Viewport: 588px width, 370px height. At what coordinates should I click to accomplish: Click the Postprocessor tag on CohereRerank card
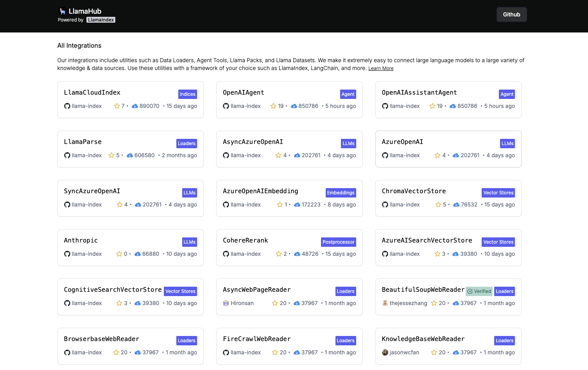[339, 242]
